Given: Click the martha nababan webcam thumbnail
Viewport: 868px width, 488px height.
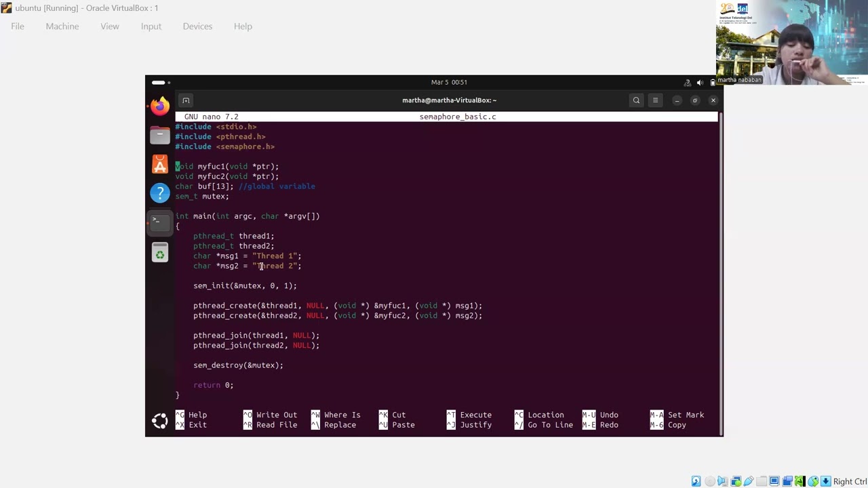Looking at the screenshot, I should [x=792, y=43].
